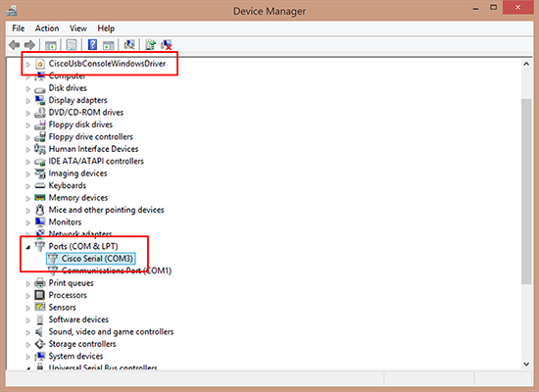This screenshot has height=392, width=539.
Task: Minimize the Device Manager window
Action: (x=475, y=9)
